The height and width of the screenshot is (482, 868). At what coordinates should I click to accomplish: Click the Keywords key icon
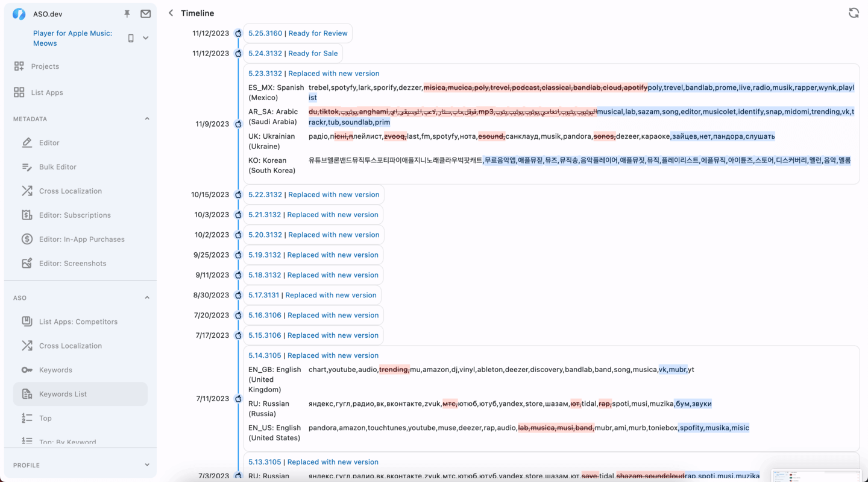pyautogui.click(x=27, y=370)
